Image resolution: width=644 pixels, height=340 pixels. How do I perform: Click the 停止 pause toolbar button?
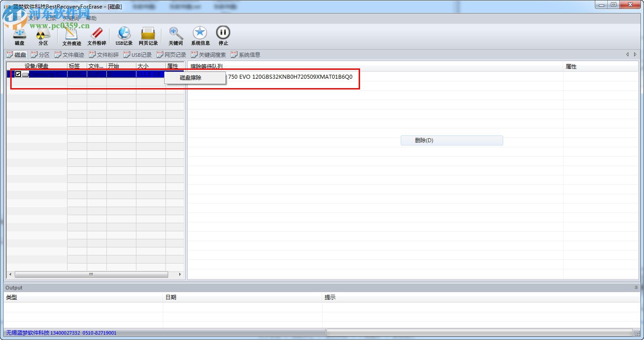(x=223, y=36)
